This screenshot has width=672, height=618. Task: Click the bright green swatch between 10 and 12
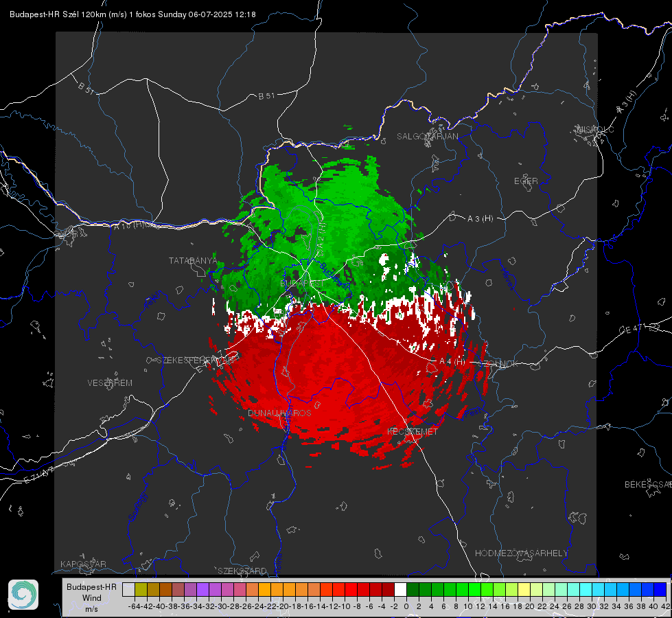[474, 589]
